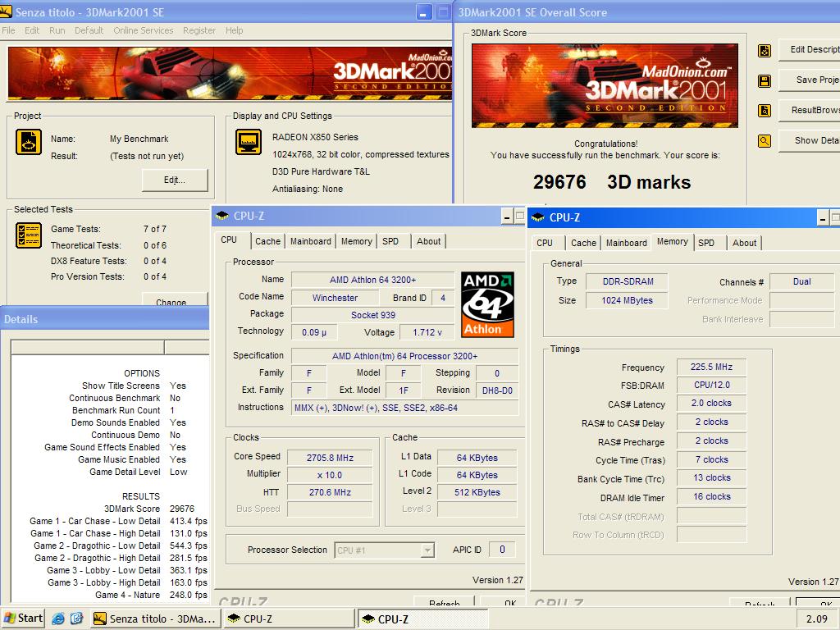This screenshot has width=840, height=630.
Task: Click the Channels # field showing Dual
Action: pyautogui.click(x=802, y=282)
